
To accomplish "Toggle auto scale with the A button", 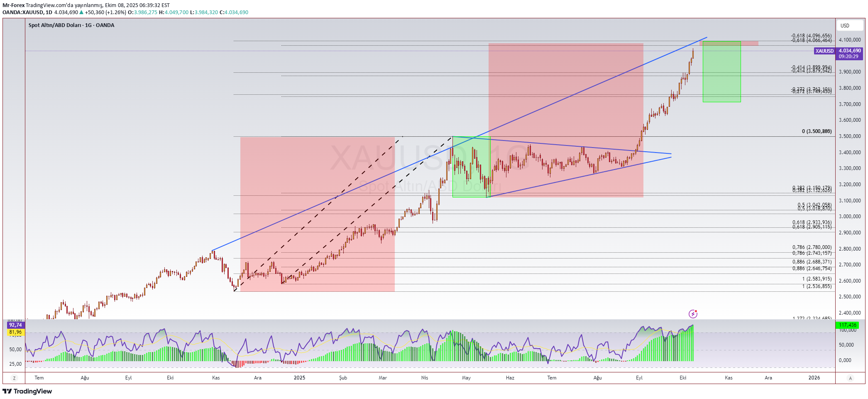I will (x=850, y=378).
